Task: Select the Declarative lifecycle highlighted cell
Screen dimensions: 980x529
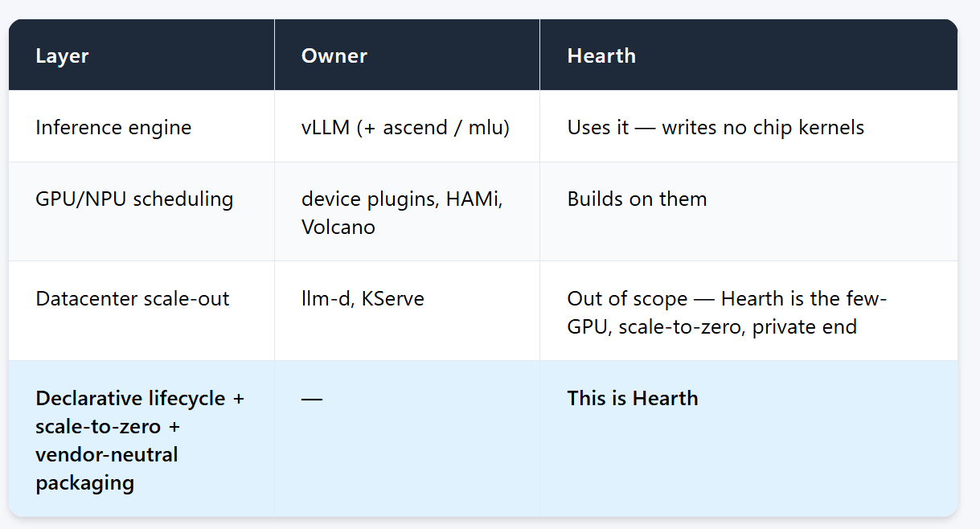Action: (x=141, y=438)
